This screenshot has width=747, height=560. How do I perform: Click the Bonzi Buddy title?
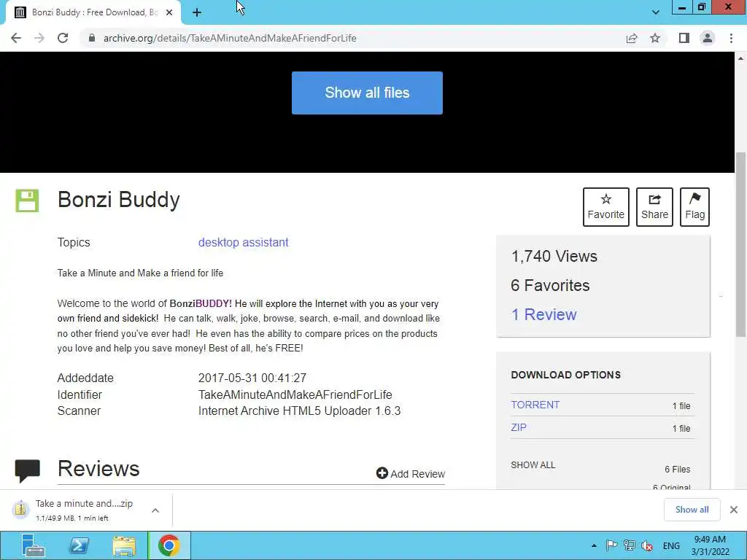(x=119, y=200)
